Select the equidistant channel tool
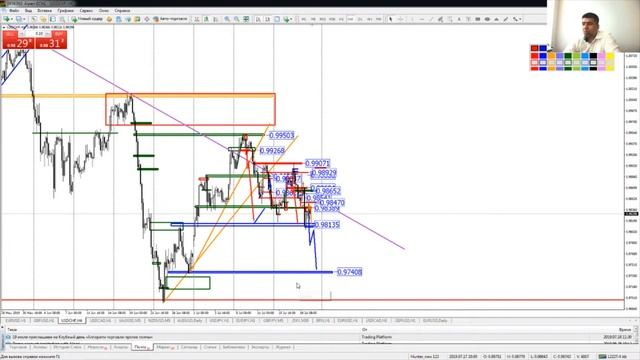Screen dimensions: 640x360 click(x=440, y=19)
